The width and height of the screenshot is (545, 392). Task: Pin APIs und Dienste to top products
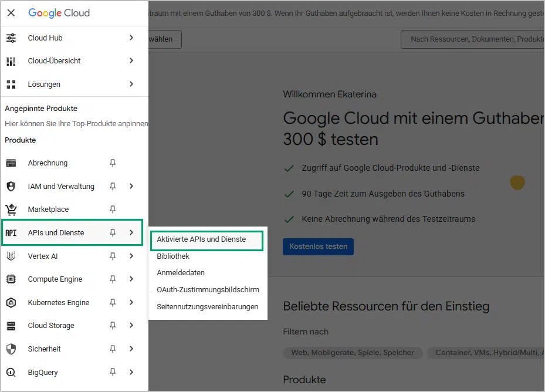click(113, 233)
